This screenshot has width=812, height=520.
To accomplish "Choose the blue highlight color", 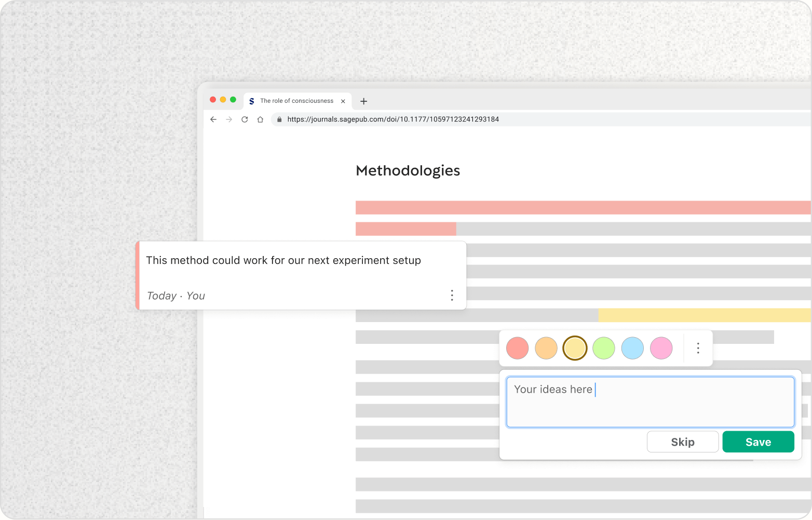I will [x=632, y=348].
